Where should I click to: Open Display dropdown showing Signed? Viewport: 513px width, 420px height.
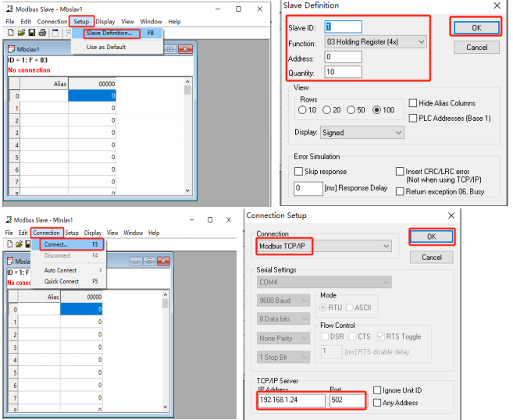click(x=362, y=133)
